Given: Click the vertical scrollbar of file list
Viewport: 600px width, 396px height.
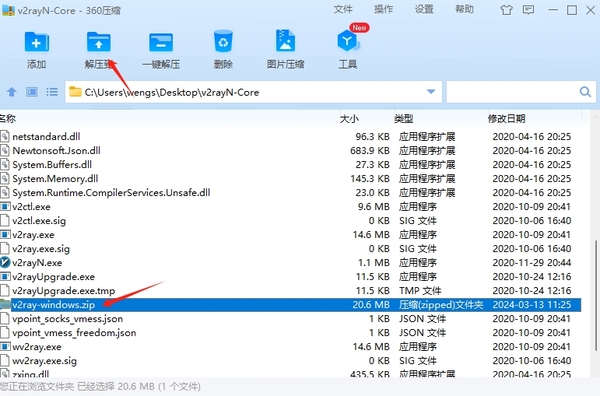Looking at the screenshot, I should [x=595, y=295].
